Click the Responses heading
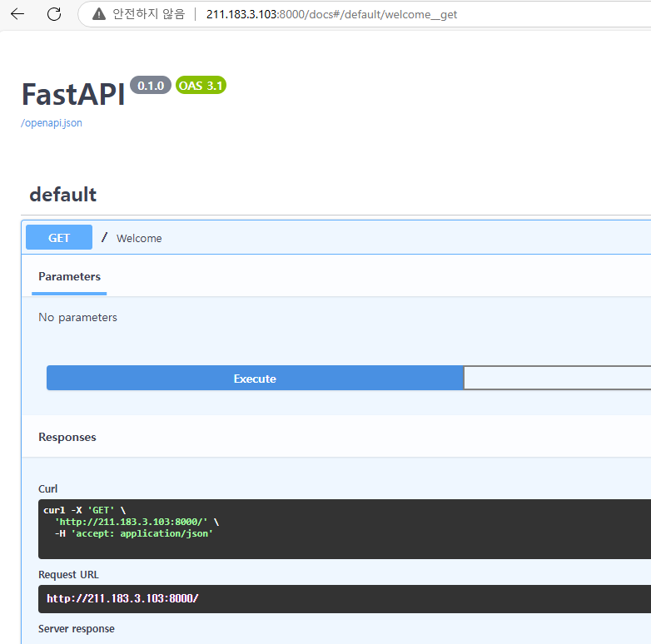The width and height of the screenshot is (651, 644). (67, 437)
